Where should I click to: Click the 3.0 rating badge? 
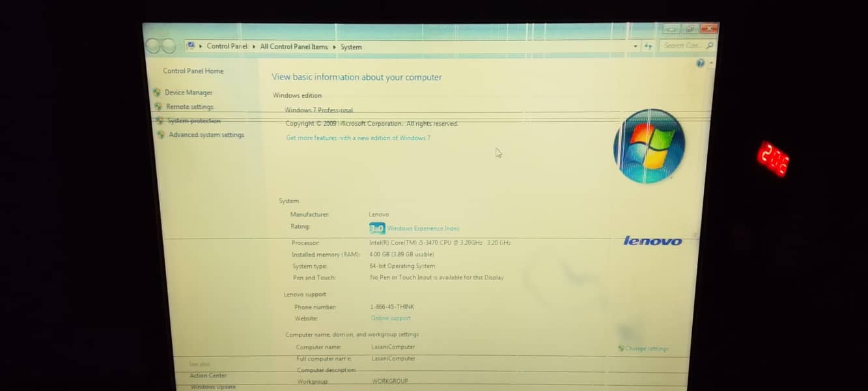click(x=377, y=229)
